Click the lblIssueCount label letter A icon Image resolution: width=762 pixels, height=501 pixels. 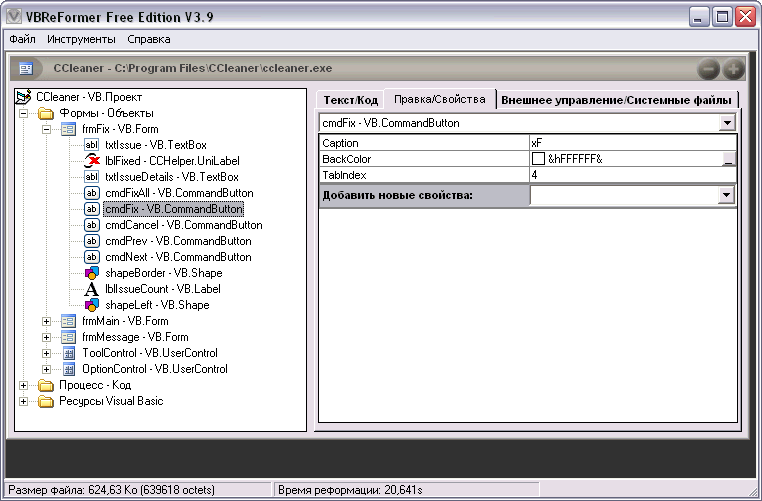pos(92,289)
